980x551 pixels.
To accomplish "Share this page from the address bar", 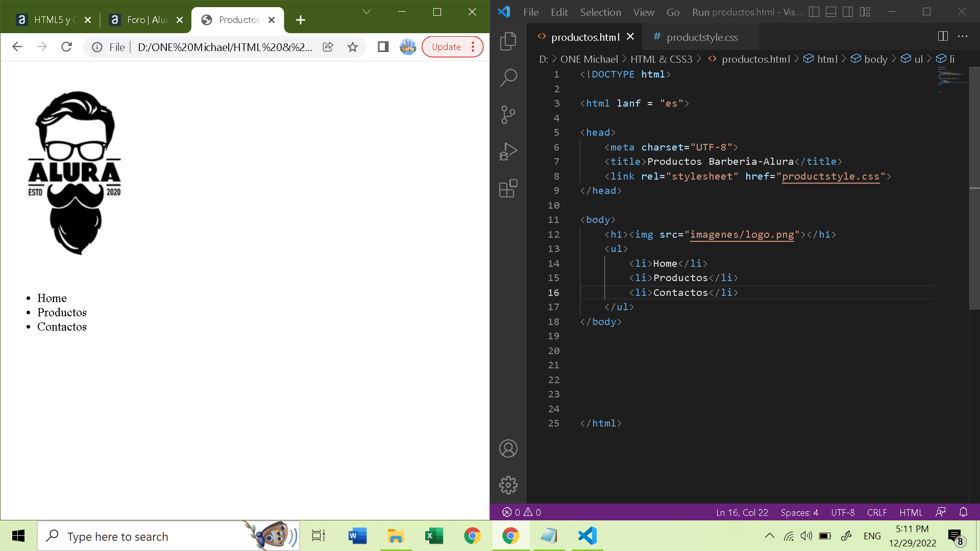I will pos(328,47).
